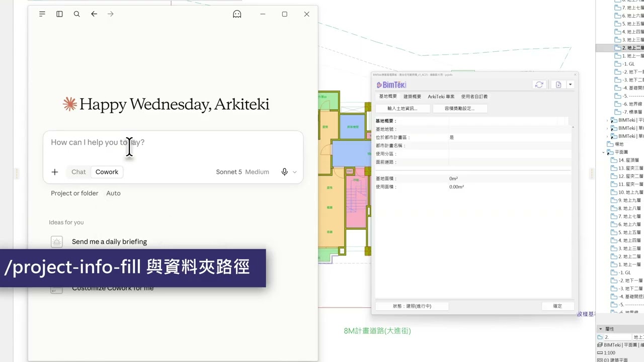The width and height of the screenshot is (644, 362).
Task: Click the BimTeki file-with-X export icon
Action: click(558, 85)
